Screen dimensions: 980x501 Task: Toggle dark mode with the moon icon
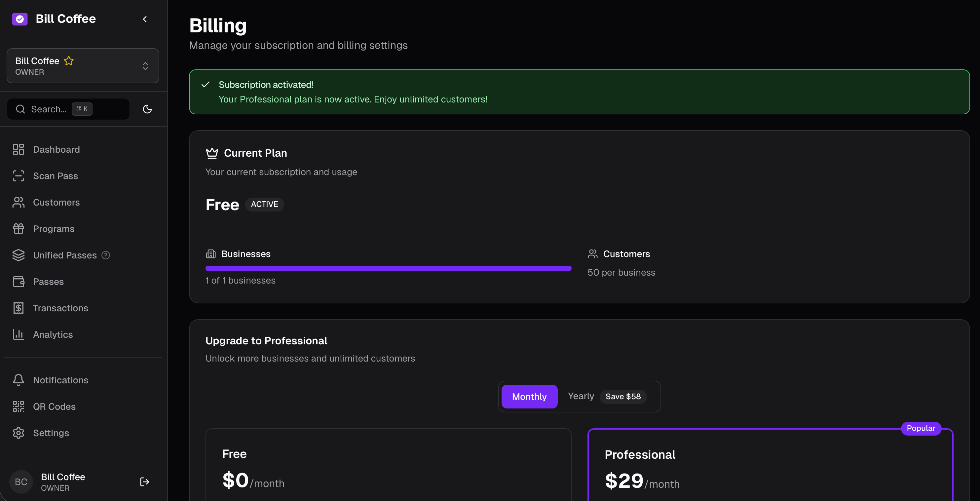(x=148, y=109)
